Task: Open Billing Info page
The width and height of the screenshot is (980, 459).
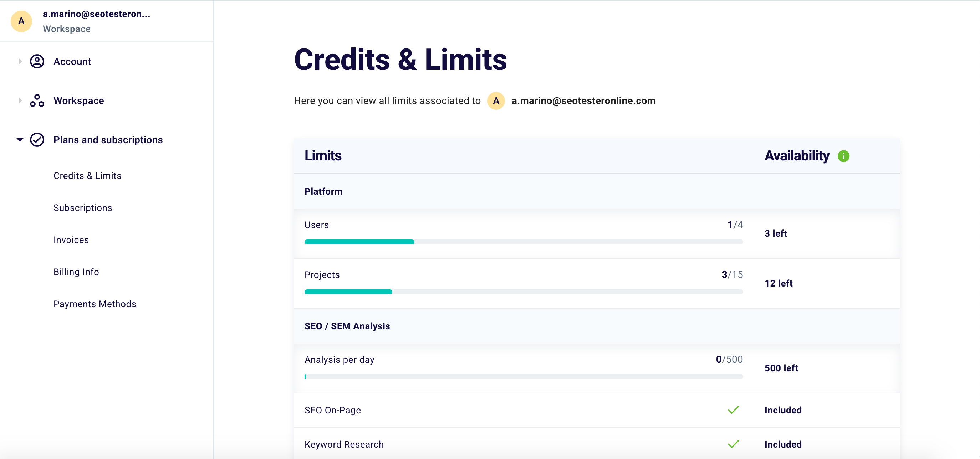Action: (x=76, y=272)
